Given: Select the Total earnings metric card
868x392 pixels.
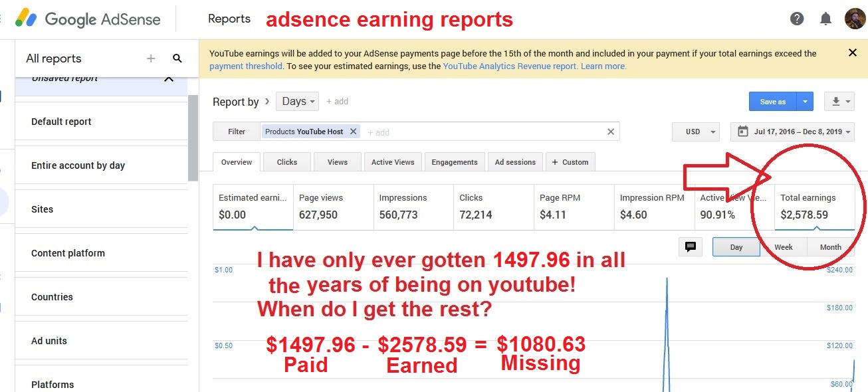Looking at the screenshot, I should [815, 207].
